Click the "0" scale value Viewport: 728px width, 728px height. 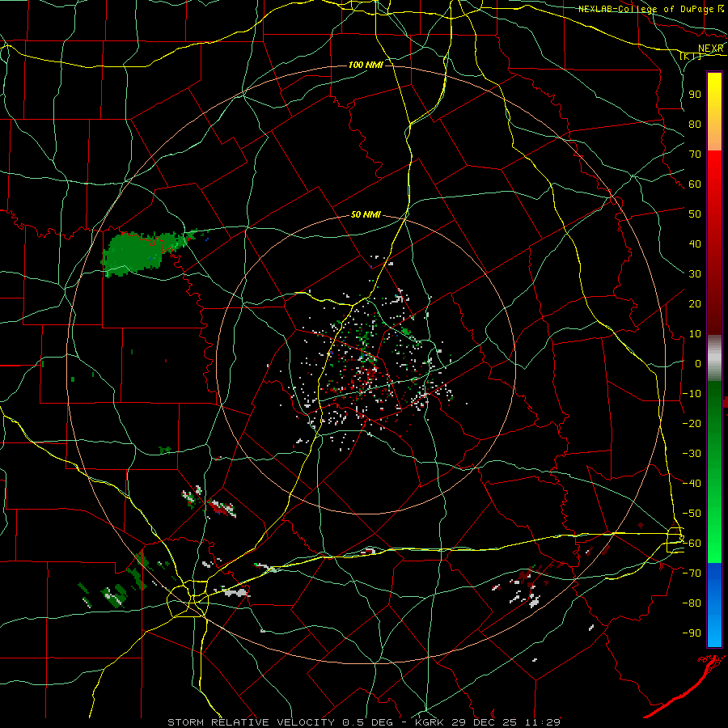click(x=697, y=363)
